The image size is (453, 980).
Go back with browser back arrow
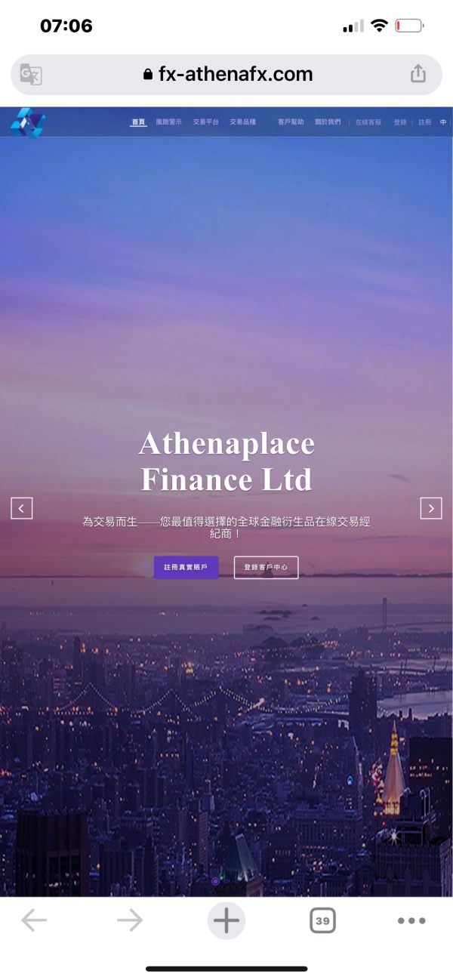point(34,920)
